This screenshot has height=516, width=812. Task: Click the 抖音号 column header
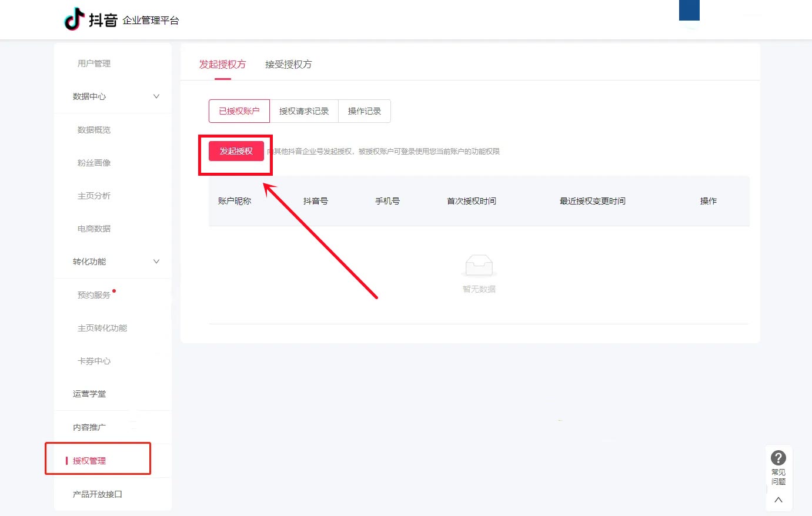[x=316, y=201]
